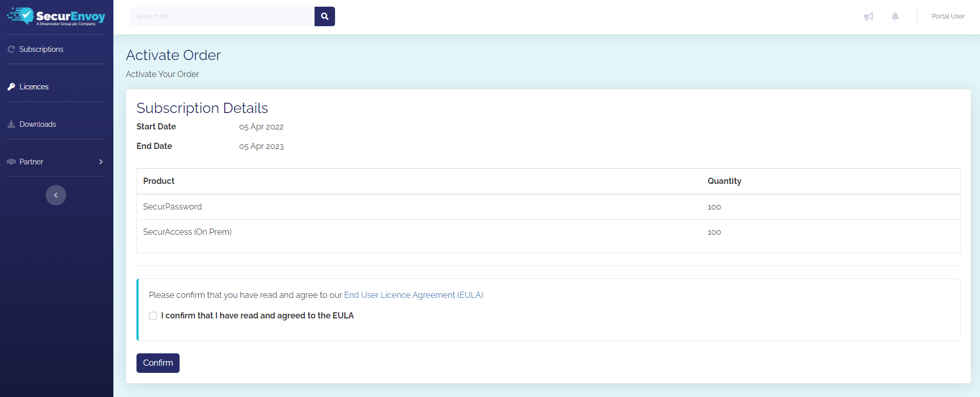Image resolution: width=980 pixels, height=397 pixels.
Task: Open the End User Licence Agreement link
Action: [414, 295]
